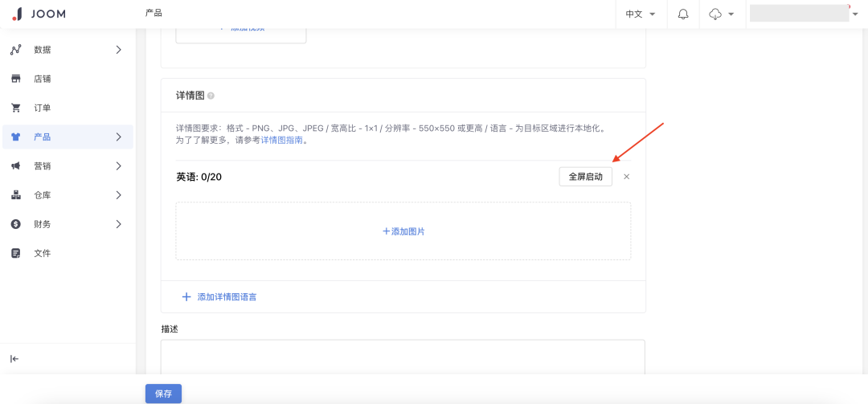Screen dimensions: 868x404
Task: Click the 订单 shopping cart icon
Action: (x=15, y=108)
